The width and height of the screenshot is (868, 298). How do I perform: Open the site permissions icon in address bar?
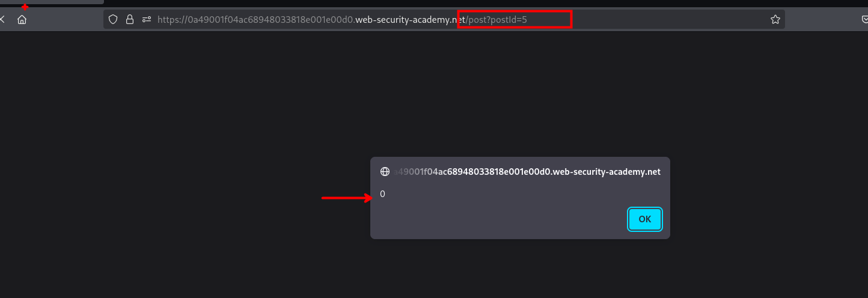tap(146, 20)
